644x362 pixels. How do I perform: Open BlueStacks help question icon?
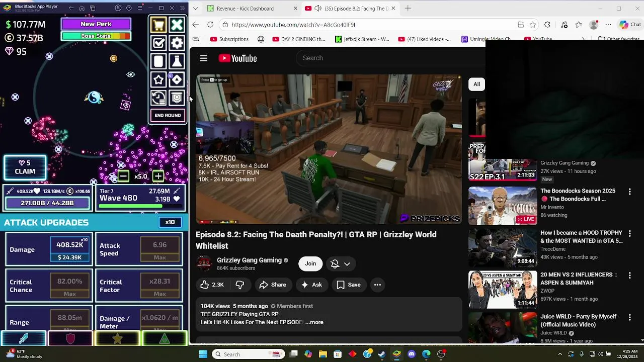point(129,8)
